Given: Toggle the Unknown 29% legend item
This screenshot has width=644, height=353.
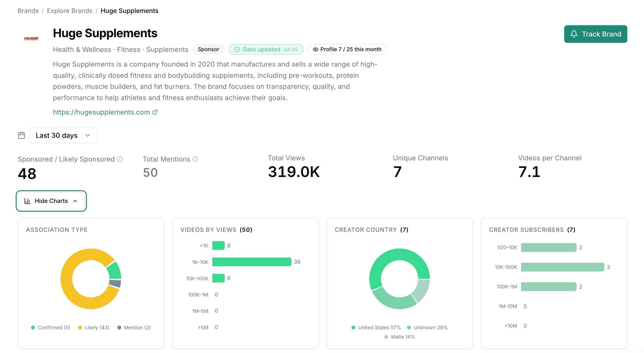Looking at the screenshot, I should coord(427,327).
